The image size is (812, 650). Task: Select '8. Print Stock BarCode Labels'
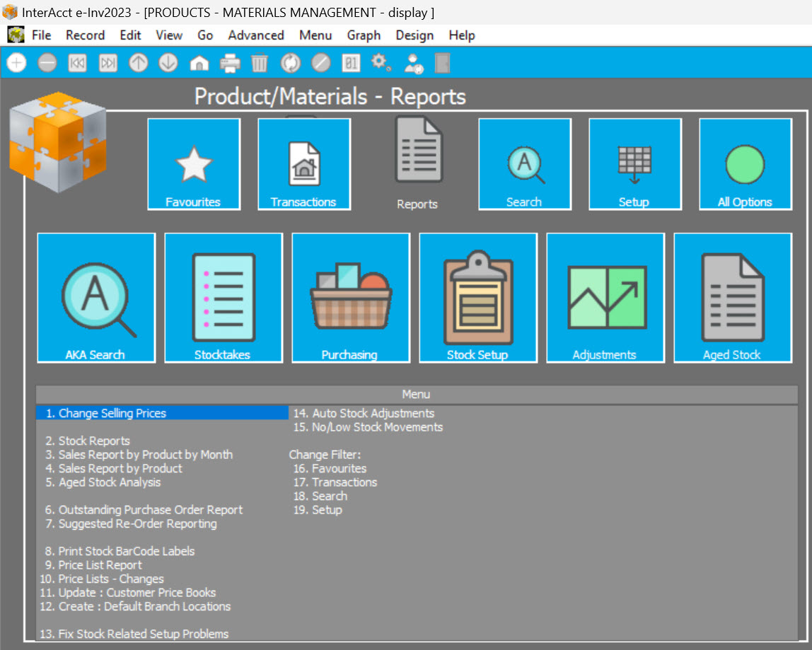pyautogui.click(x=120, y=551)
